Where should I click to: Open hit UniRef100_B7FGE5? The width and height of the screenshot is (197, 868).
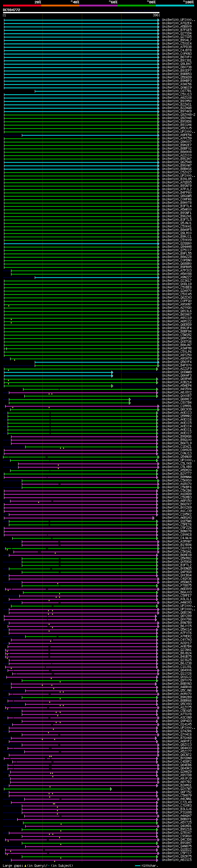177,30
